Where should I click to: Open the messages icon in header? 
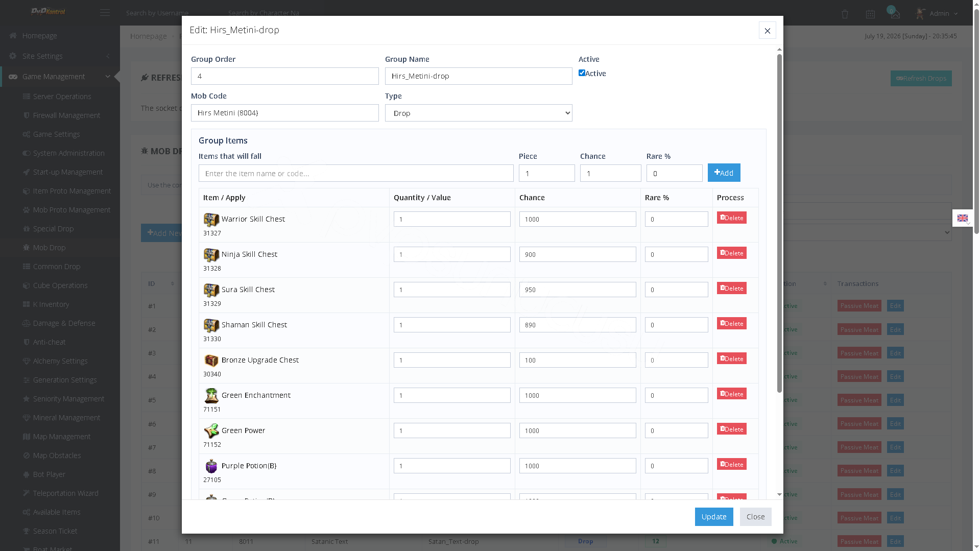895,14
